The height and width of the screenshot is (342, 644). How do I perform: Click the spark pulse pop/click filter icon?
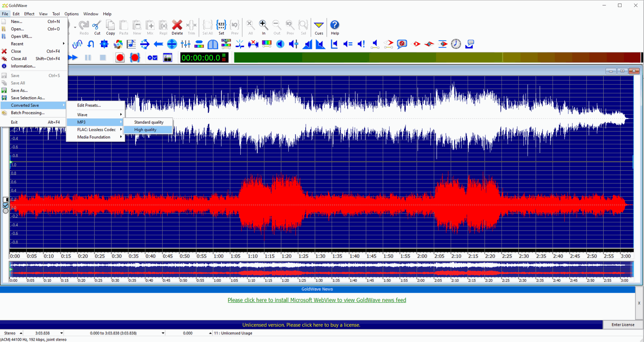(239, 44)
